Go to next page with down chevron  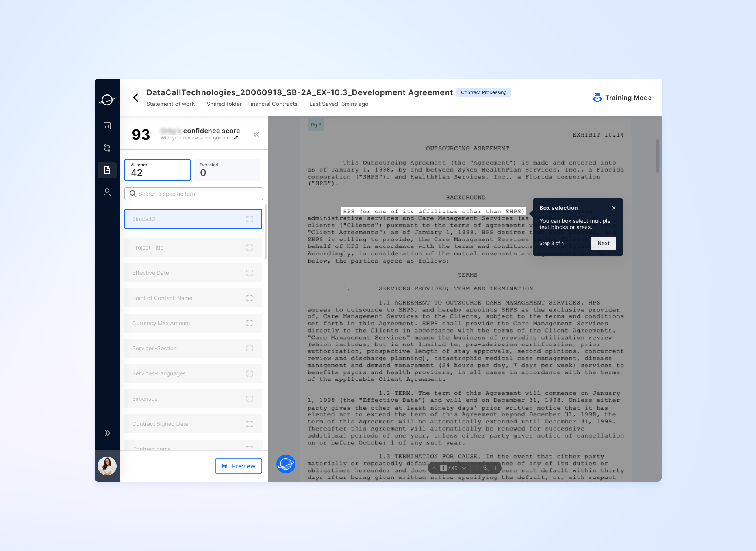[x=464, y=468]
